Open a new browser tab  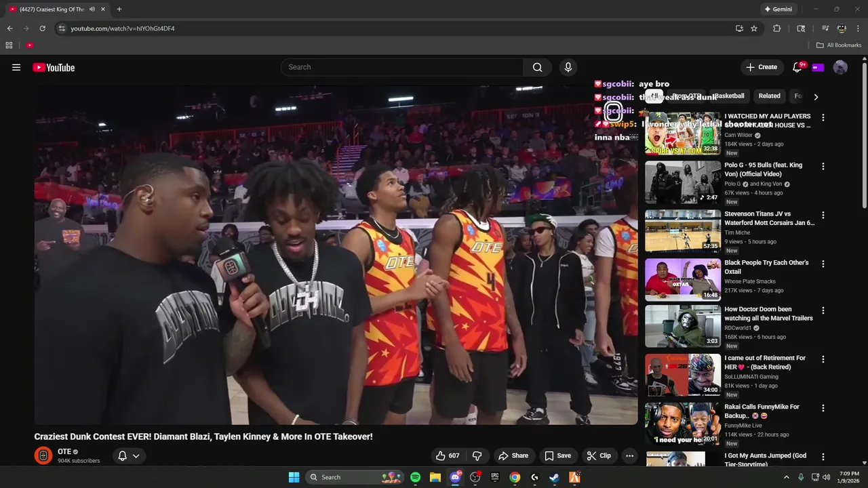[119, 9]
